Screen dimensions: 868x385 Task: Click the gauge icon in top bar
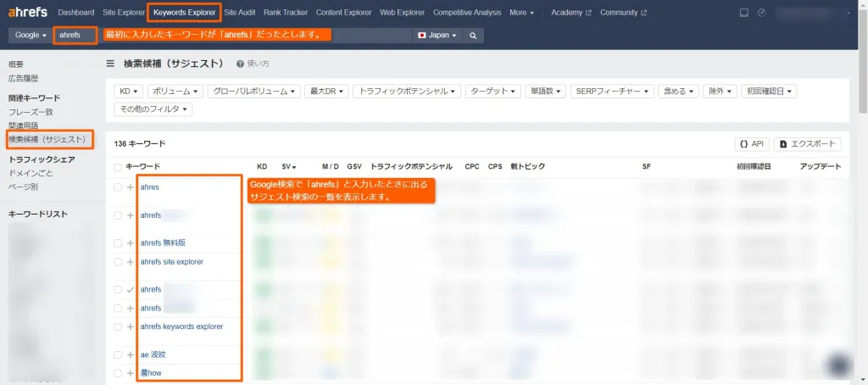762,13
